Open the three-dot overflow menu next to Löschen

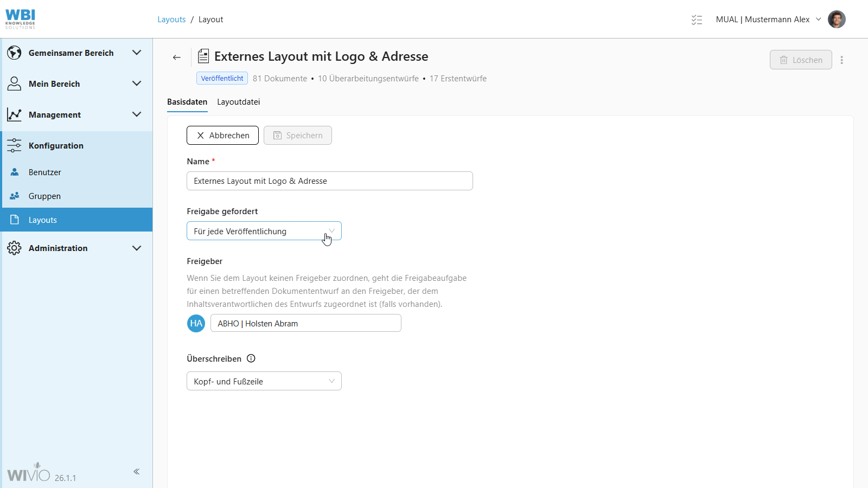click(842, 60)
